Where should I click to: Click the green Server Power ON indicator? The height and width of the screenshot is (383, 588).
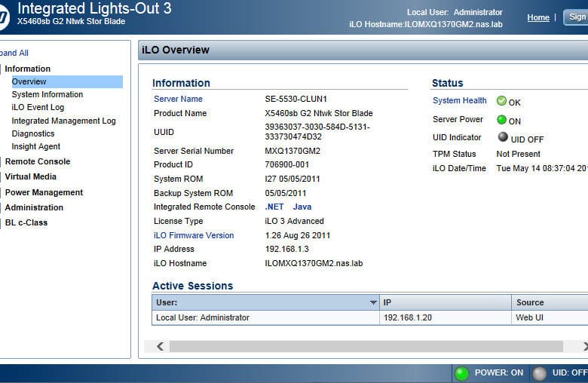point(501,120)
